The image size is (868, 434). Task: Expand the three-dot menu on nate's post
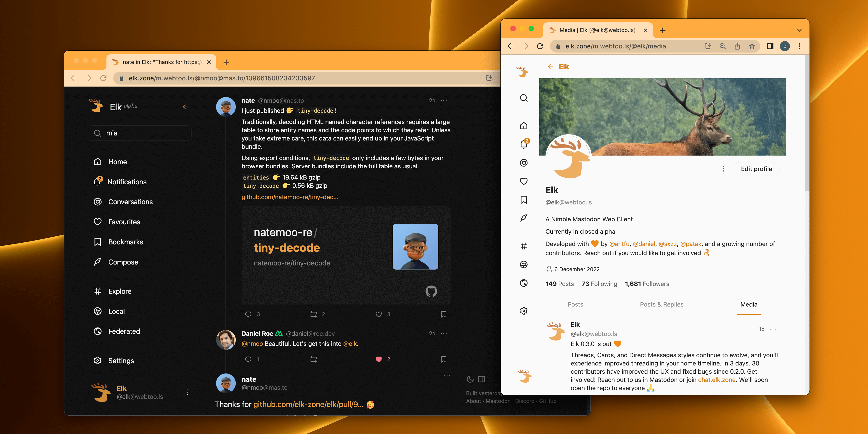pyautogui.click(x=446, y=100)
